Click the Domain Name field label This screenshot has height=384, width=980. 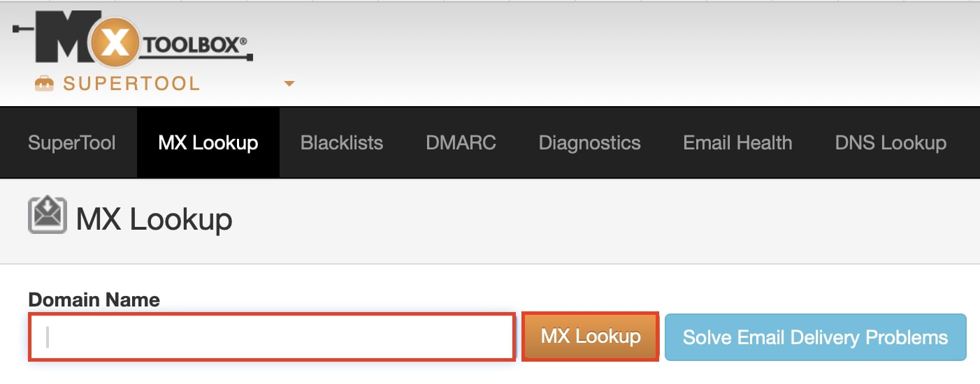pos(94,300)
